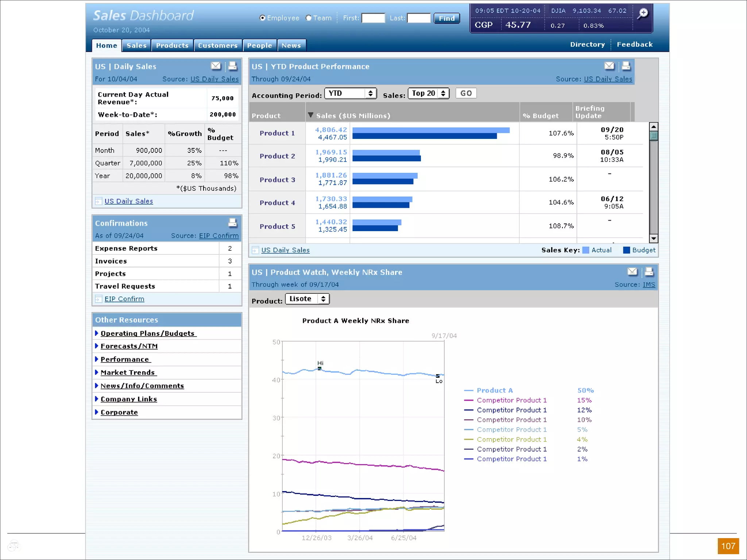Viewport: 747px width, 560px height.
Task: Open the EIP Confirm footer link
Action: [124, 299]
